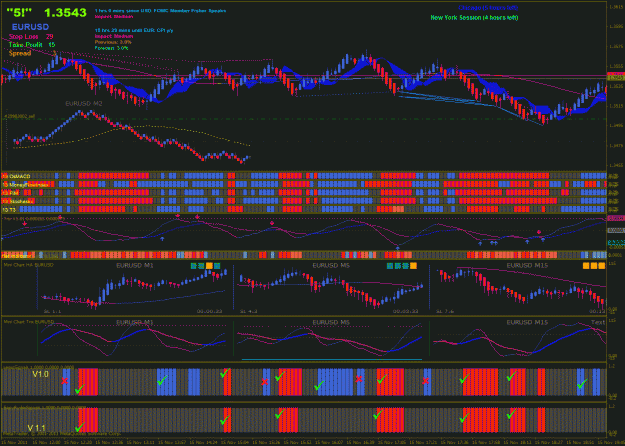The image size is (625, 446).
Task: Click the EURUSD M2 mini chart label
Action: 84,104
